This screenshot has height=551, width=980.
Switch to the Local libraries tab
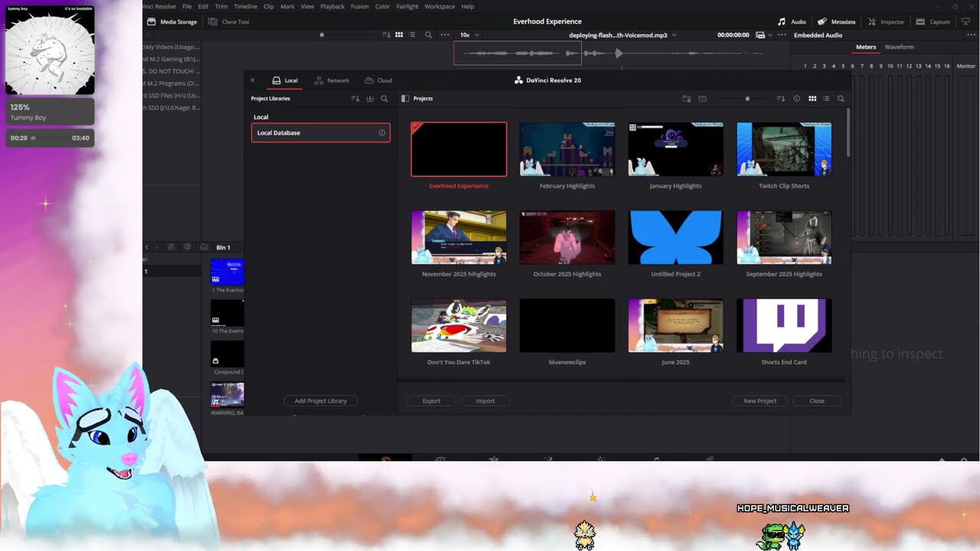tap(285, 80)
